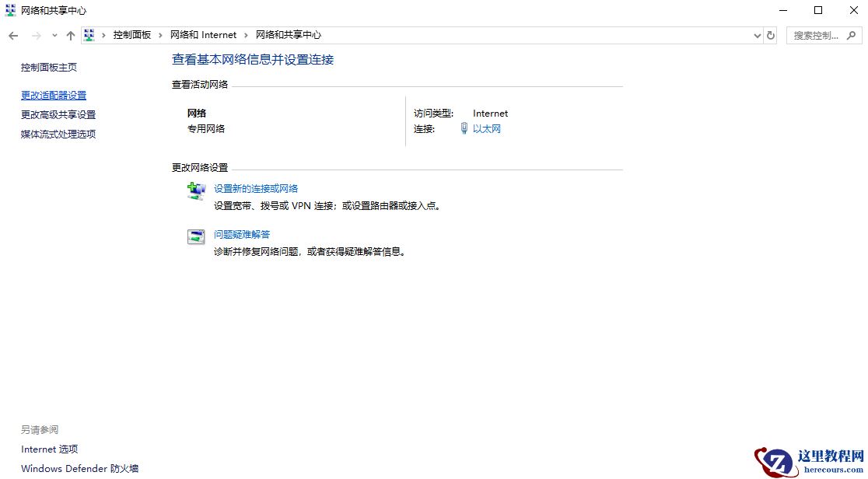
Task: Click the 以太网 connection link
Action: [x=486, y=128]
